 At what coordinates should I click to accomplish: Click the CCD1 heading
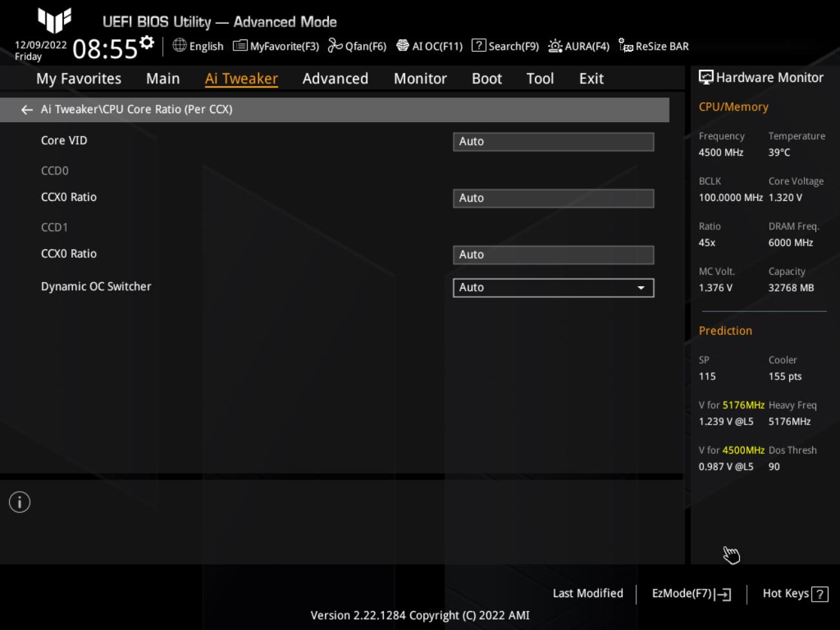point(55,227)
